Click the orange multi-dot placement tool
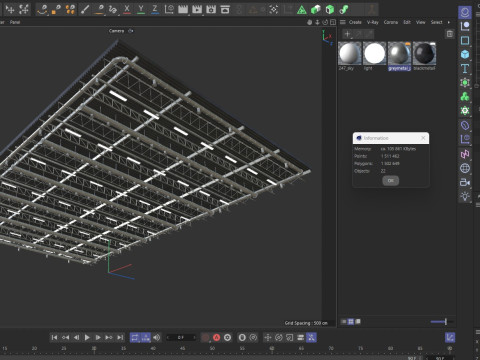480x360 pixels. pyautogui.click(x=70, y=9)
